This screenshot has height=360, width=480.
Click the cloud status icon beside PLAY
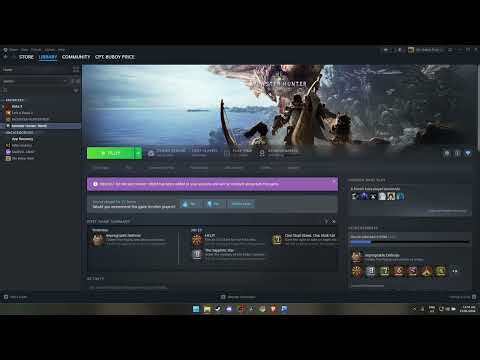pyautogui.click(x=151, y=153)
